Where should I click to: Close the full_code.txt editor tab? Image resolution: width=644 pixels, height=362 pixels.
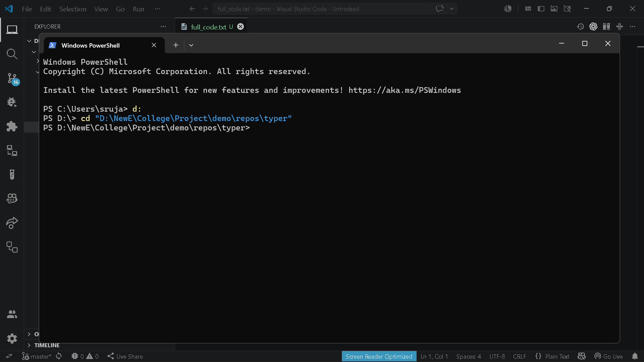pos(240,26)
